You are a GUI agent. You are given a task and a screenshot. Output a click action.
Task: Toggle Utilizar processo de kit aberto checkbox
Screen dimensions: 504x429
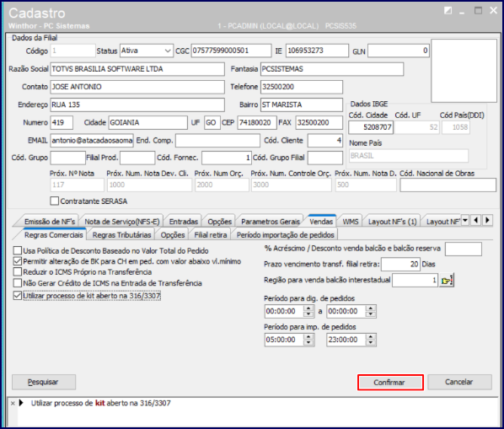pyautogui.click(x=18, y=296)
